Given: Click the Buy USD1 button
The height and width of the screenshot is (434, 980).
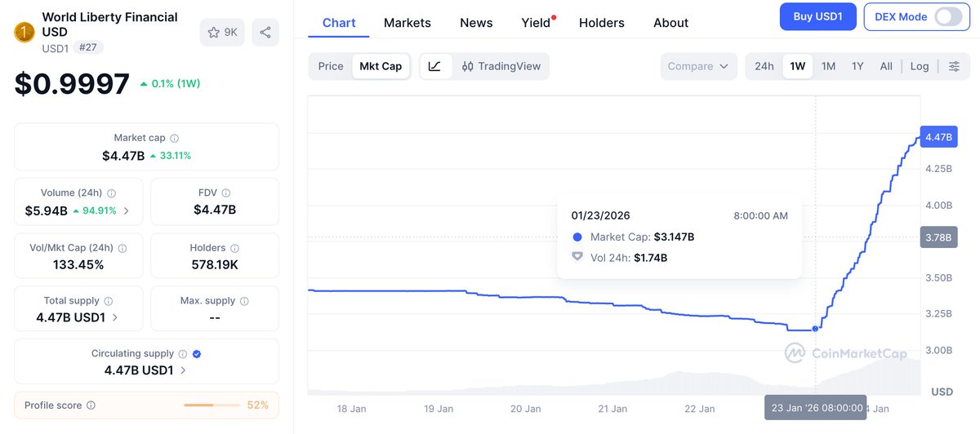Looking at the screenshot, I should 817,16.
